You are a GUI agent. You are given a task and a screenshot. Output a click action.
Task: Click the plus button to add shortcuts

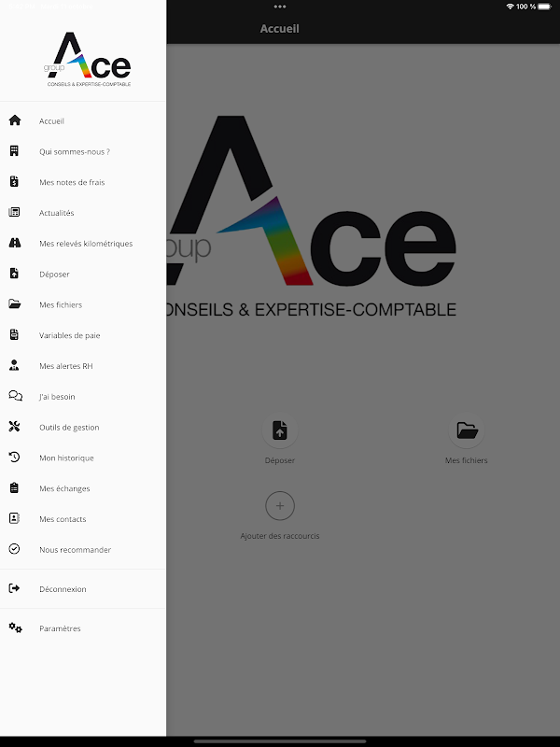click(280, 506)
